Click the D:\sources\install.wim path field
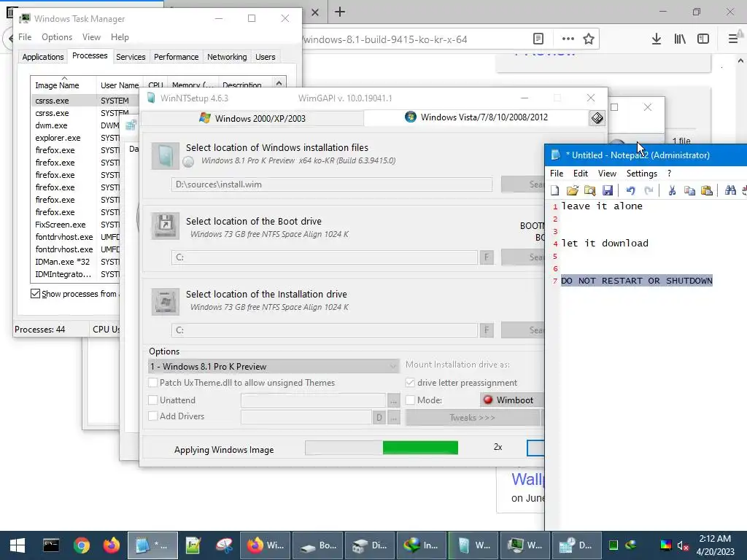This screenshot has width=747, height=560. 332,184
